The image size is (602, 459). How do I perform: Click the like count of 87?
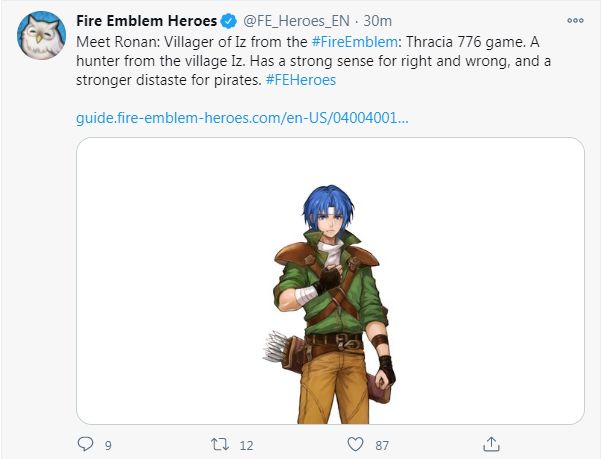click(x=382, y=444)
